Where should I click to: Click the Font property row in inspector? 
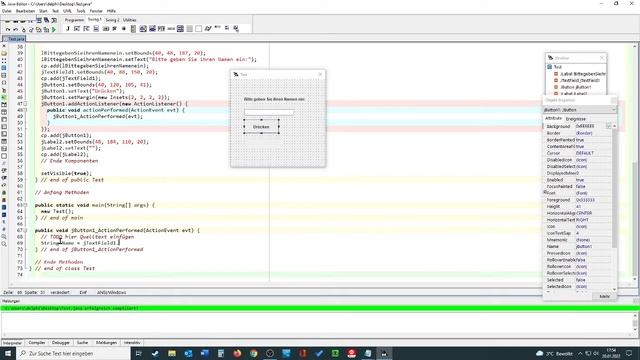coord(578,193)
